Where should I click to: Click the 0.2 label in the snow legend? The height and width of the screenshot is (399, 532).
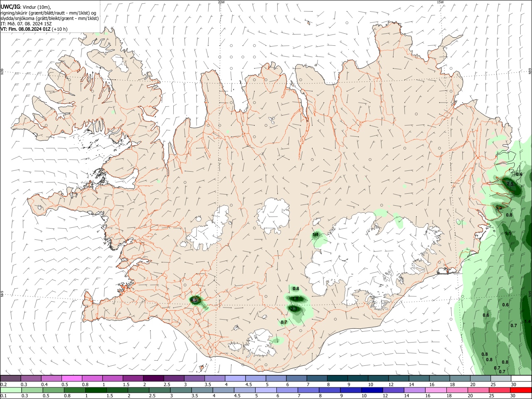tap(3, 384)
